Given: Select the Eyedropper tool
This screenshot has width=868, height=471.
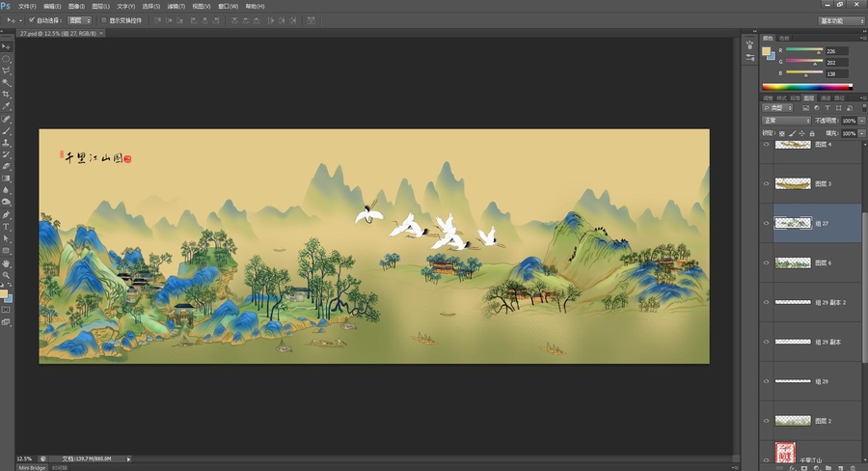Looking at the screenshot, I should pos(6,106).
